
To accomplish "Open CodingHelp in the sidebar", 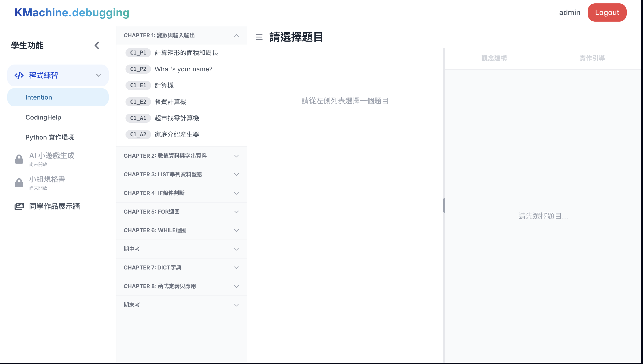I will tap(58, 117).
